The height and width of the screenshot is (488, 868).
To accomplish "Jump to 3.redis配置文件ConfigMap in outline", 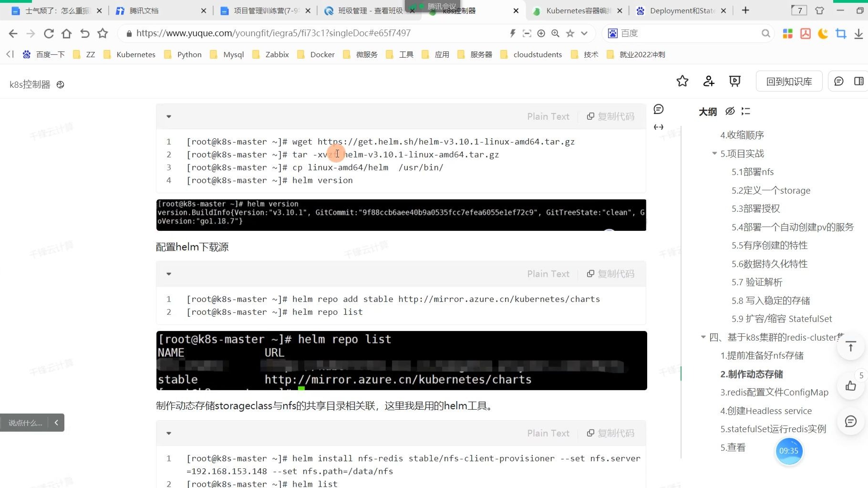I will 774,392.
